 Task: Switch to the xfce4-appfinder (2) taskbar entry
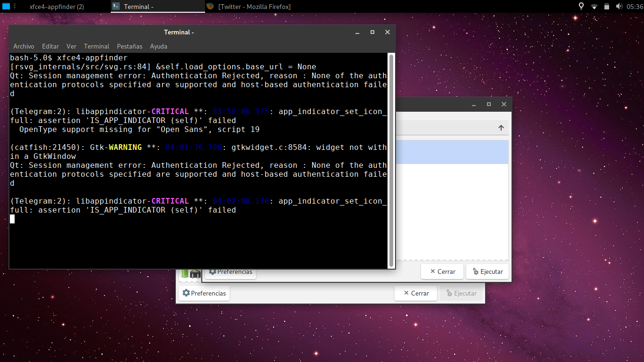pos(57,7)
